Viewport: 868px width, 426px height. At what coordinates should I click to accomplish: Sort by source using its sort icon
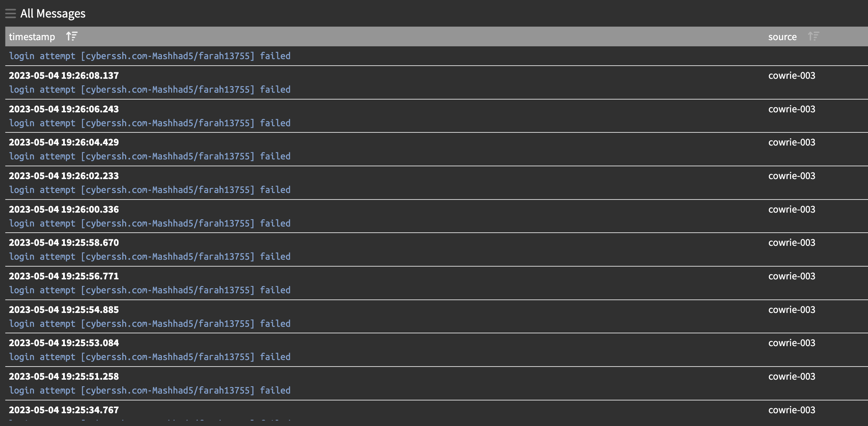click(x=814, y=36)
